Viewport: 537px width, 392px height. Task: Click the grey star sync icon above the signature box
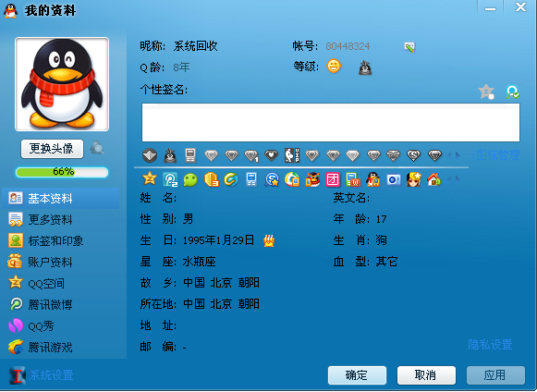486,92
